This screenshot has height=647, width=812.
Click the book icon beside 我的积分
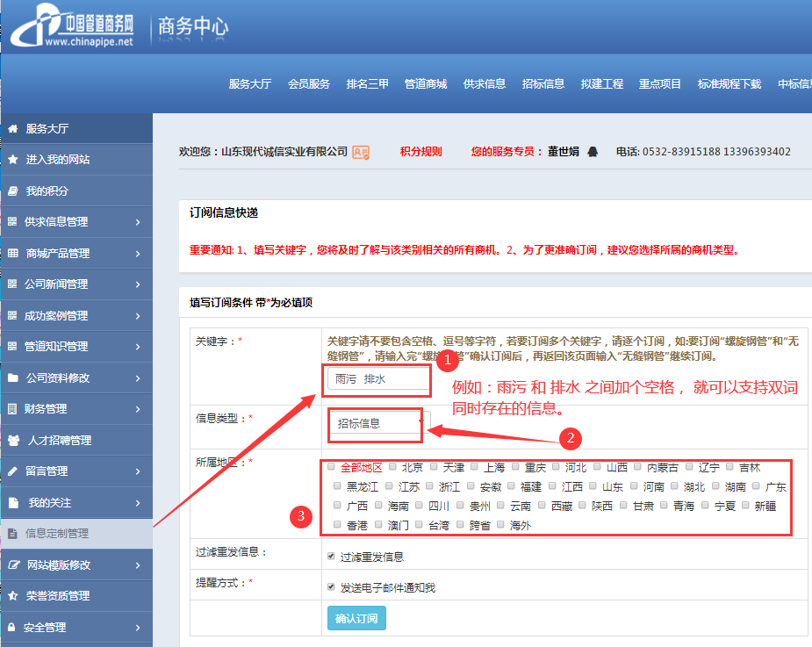coord(12,191)
